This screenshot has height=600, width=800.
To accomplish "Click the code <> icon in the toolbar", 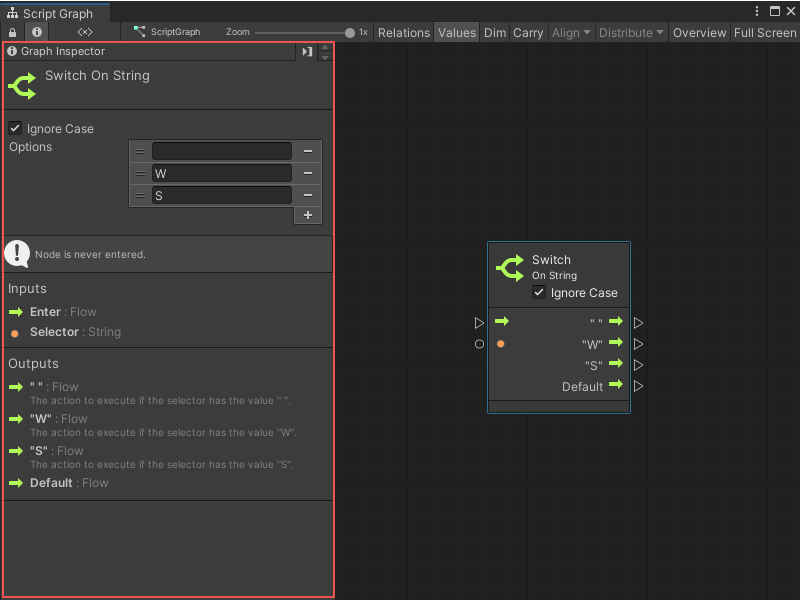I will [x=84, y=31].
